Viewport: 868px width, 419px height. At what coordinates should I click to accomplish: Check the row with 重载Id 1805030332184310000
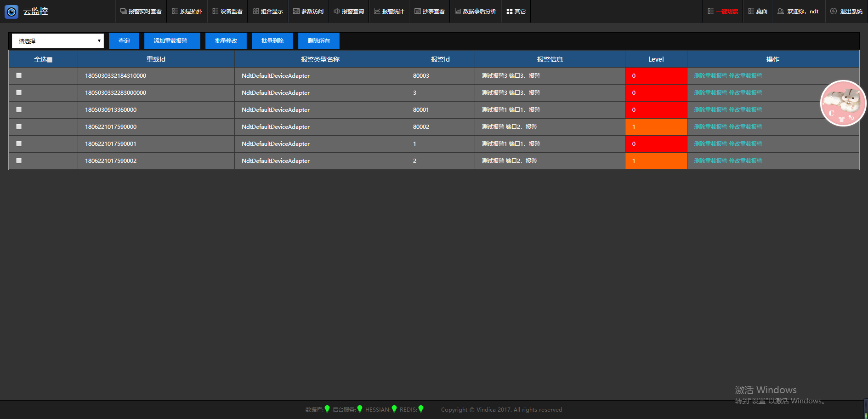pyautogui.click(x=19, y=75)
